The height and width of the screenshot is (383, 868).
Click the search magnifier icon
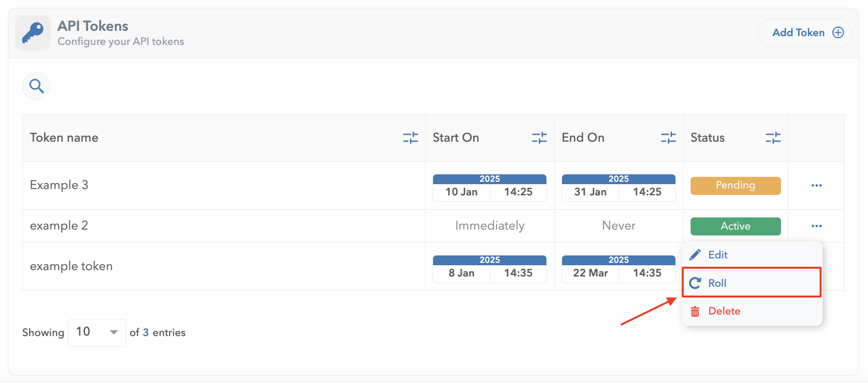coord(37,86)
